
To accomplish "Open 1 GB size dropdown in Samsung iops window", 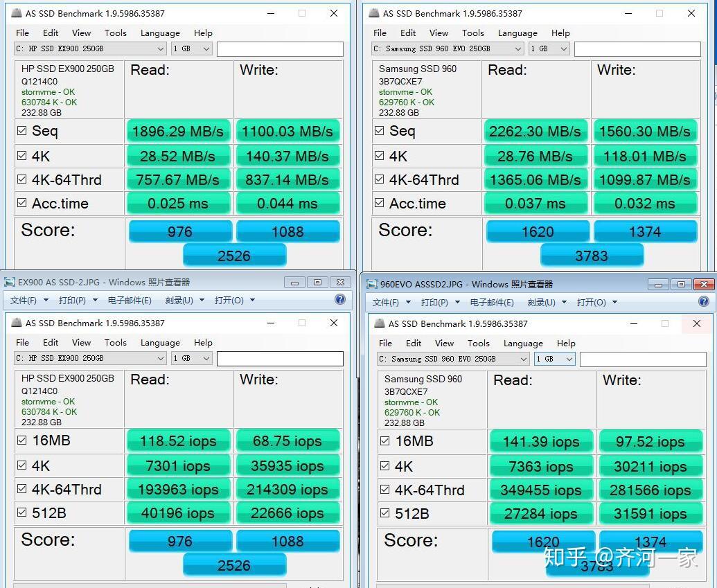I will click(x=555, y=359).
